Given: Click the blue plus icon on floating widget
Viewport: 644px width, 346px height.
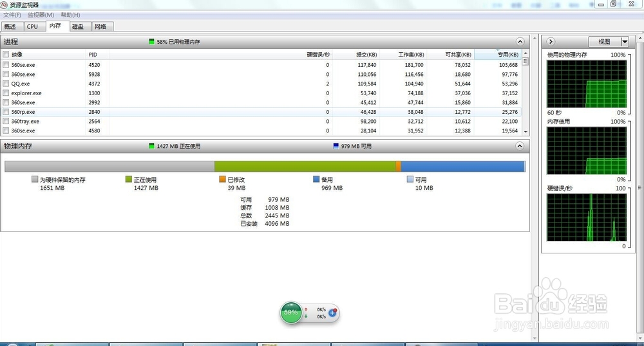Looking at the screenshot, I should 332,313.
